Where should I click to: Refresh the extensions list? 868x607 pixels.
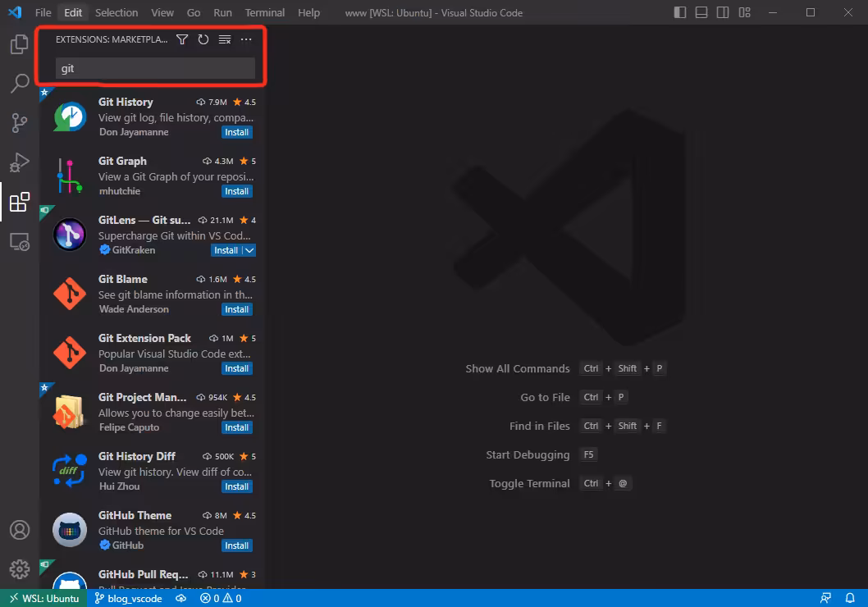pos(203,39)
